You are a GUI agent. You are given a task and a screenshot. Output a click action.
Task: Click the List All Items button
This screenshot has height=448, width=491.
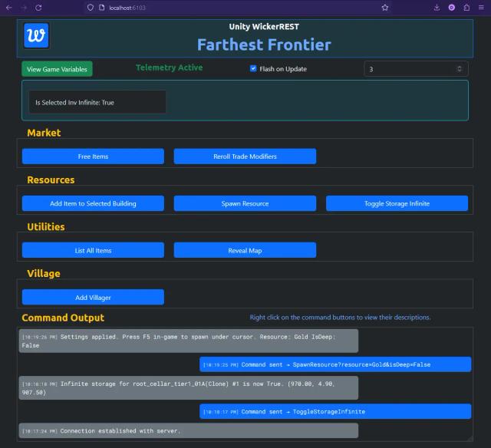(x=93, y=250)
